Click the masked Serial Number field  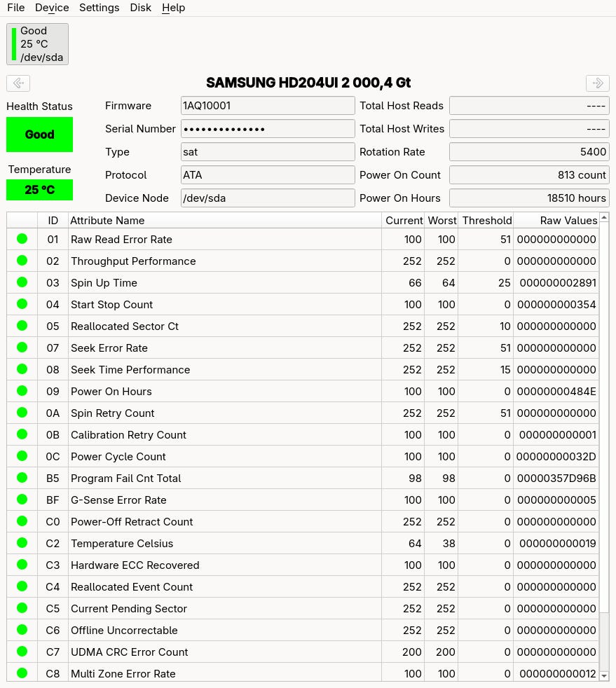pos(268,129)
